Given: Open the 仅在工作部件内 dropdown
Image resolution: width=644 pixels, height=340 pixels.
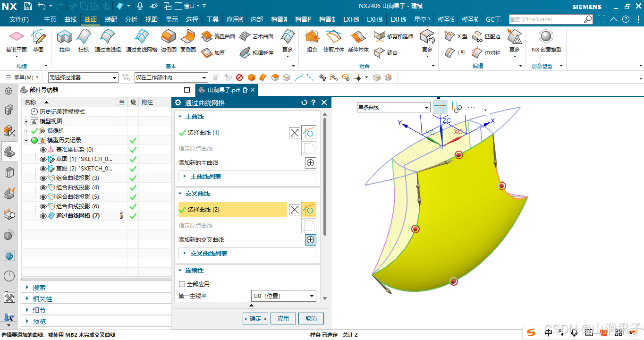Looking at the screenshot, I should click(x=171, y=77).
